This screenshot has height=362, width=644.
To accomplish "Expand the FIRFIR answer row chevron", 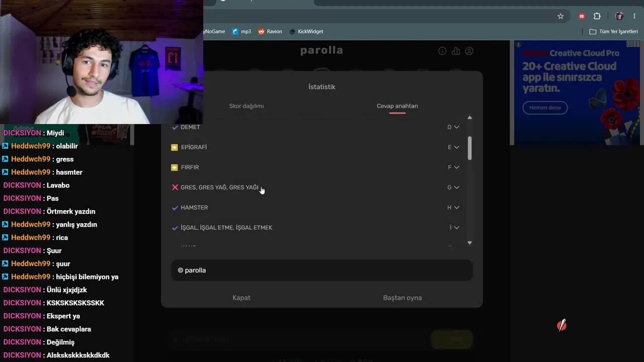I will pyautogui.click(x=456, y=167).
